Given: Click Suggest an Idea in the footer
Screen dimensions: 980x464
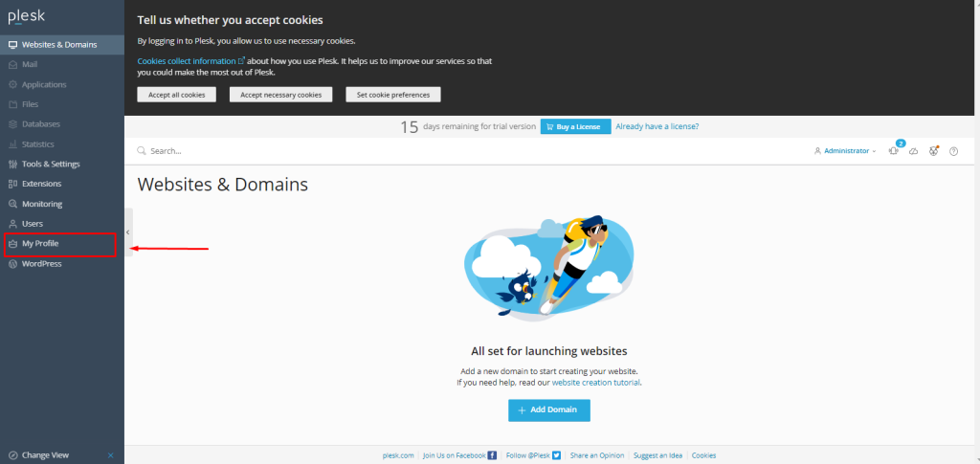Looking at the screenshot, I should point(658,456).
